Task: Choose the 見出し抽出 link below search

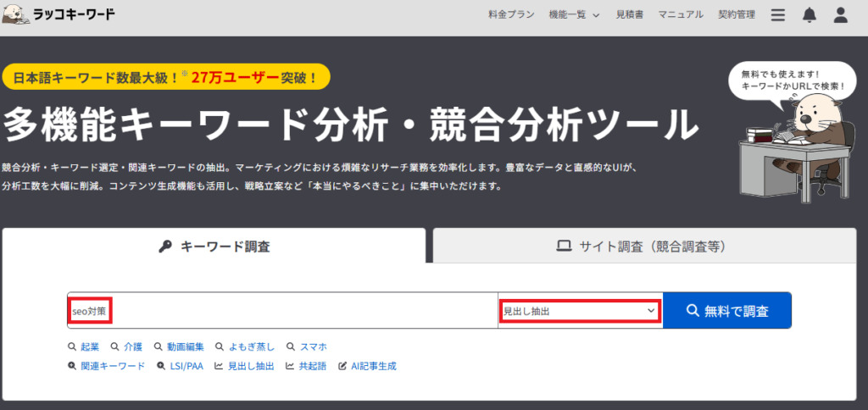Action: pyautogui.click(x=244, y=366)
